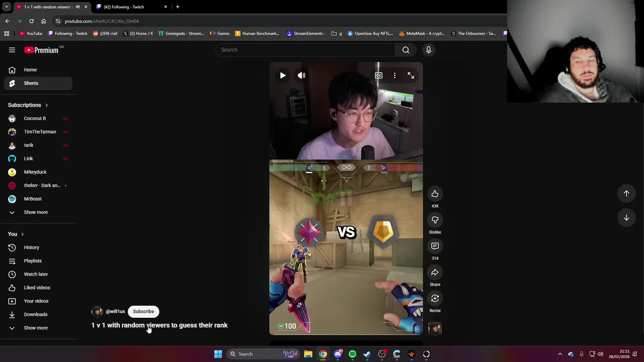The image size is (644, 362).
Task: Open the Short's three-dot more menu
Action: [x=394, y=75]
